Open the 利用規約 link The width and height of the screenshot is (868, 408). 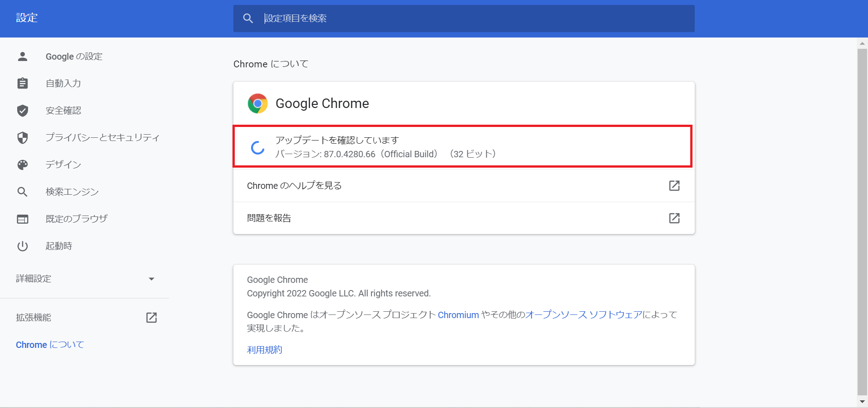click(x=265, y=350)
